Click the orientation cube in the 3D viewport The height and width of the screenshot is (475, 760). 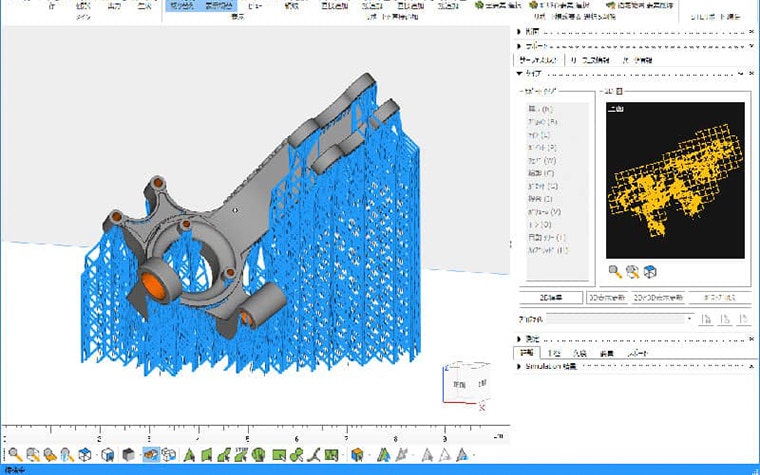(x=467, y=386)
